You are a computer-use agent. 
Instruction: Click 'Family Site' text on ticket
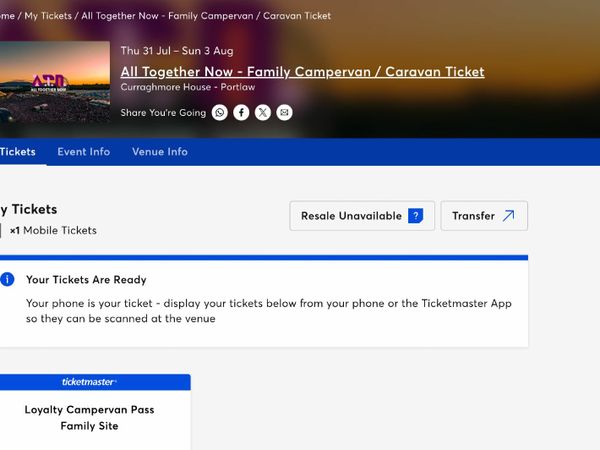[x=89, y=426]
